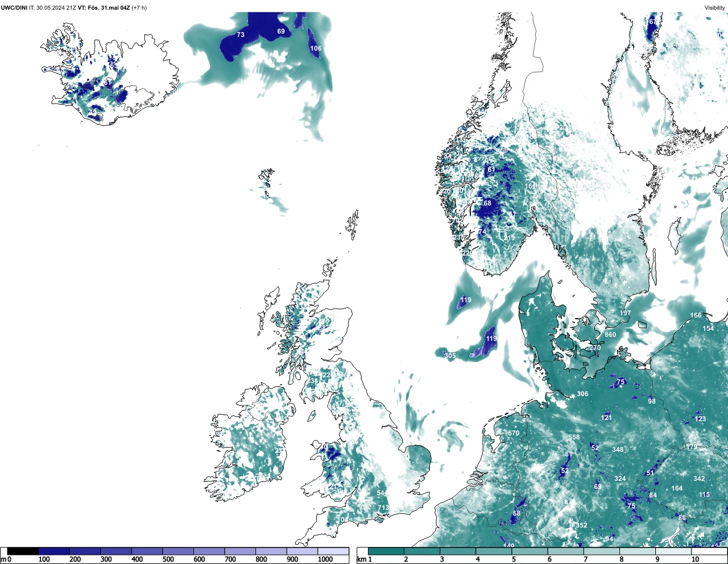Image resolution: width=728 pixels, height=564 pixels.
Task: Click the '352' visibility value on the map
Action: pos(581,525)
